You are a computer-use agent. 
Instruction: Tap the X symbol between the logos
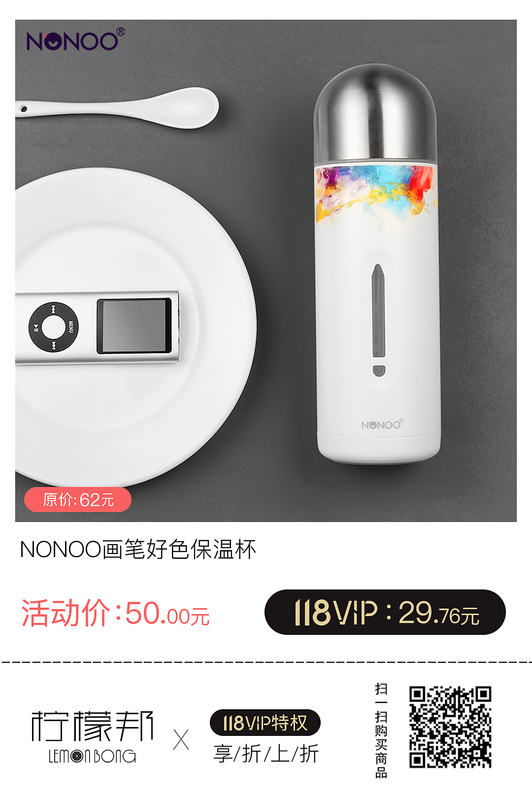coord(181,740)
